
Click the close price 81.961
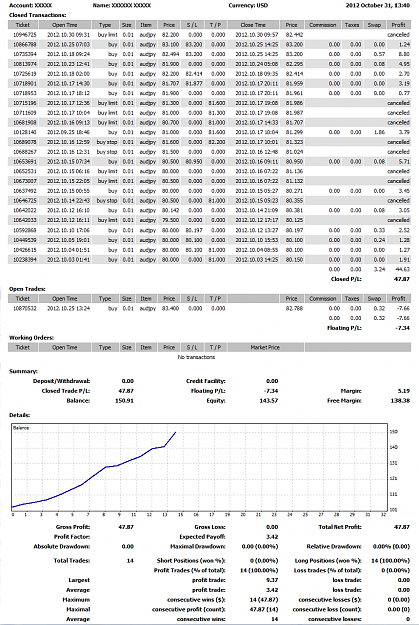coord(294,93)
